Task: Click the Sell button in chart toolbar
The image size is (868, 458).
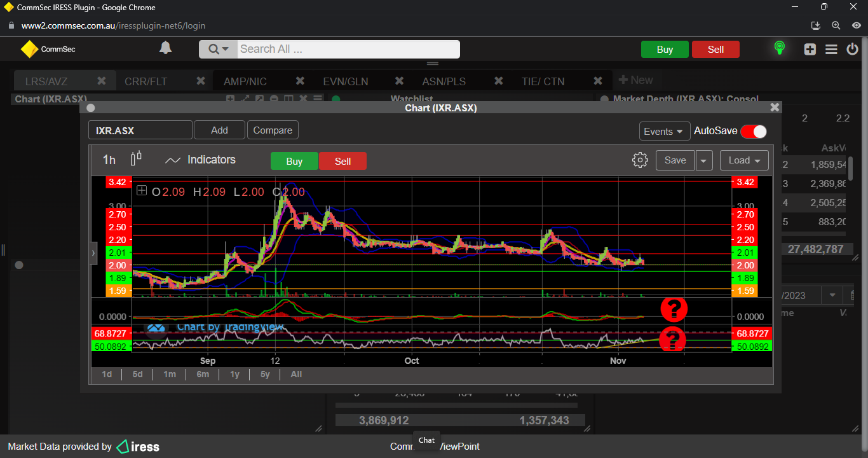Action: [342, 161]
